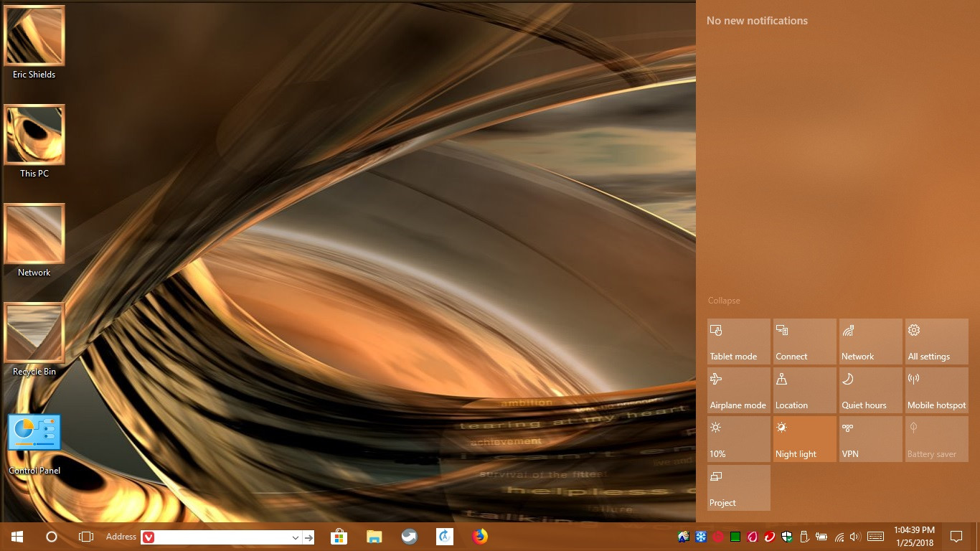Open the speaker volume tray icon
The height and width of the screenshot is (551, 980).
pyautogui.click(x=854, y=537)
